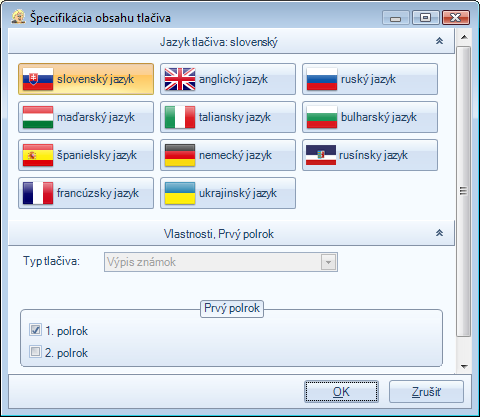Choose the German flag nemecký jazyk
The height and width of the screenshot is (417, 480).
[228, 155]
